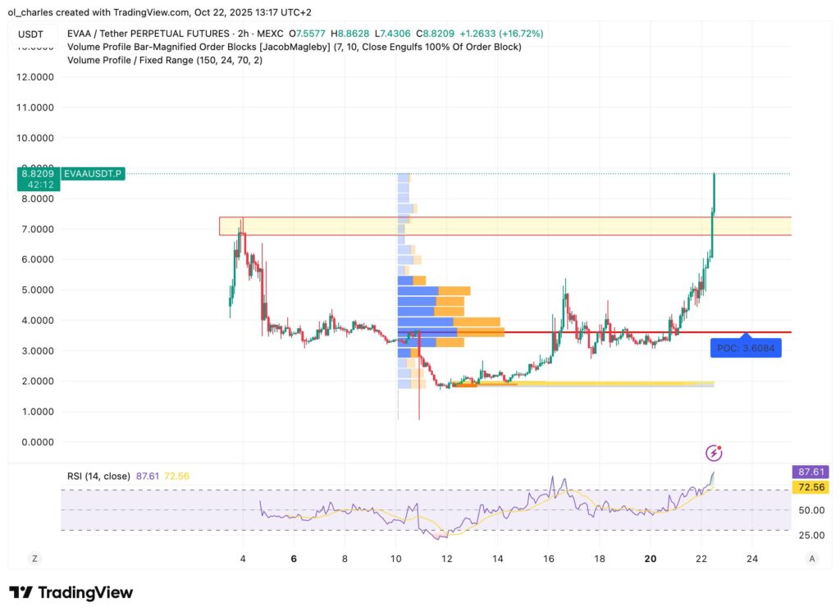Open the alerts lightning icon on the chart
Image resolution: width=840 pixels, height=616 pixels.
point(713,451)
